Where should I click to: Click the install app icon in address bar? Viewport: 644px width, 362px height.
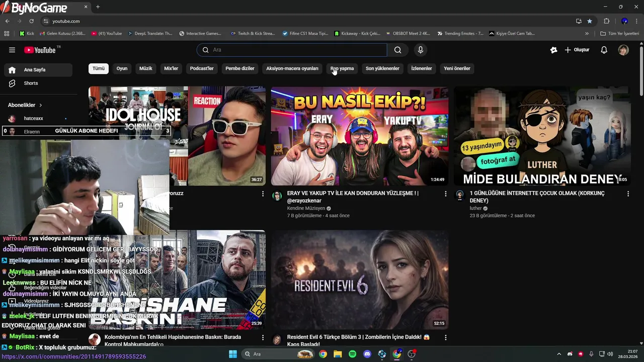(x=579, y=21)
